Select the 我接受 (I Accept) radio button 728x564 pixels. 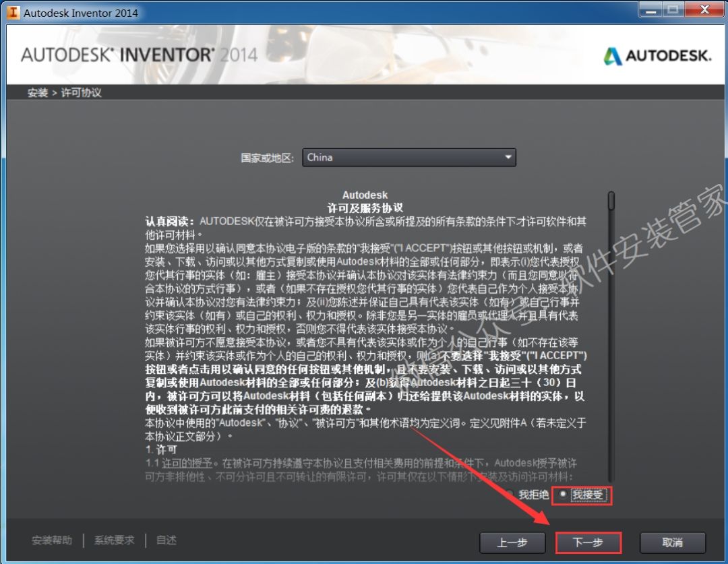click(564, 495)
